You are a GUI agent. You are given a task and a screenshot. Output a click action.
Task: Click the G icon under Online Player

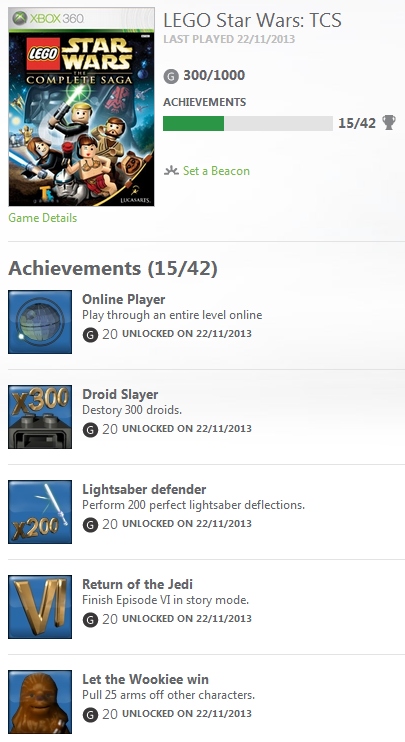90,335
